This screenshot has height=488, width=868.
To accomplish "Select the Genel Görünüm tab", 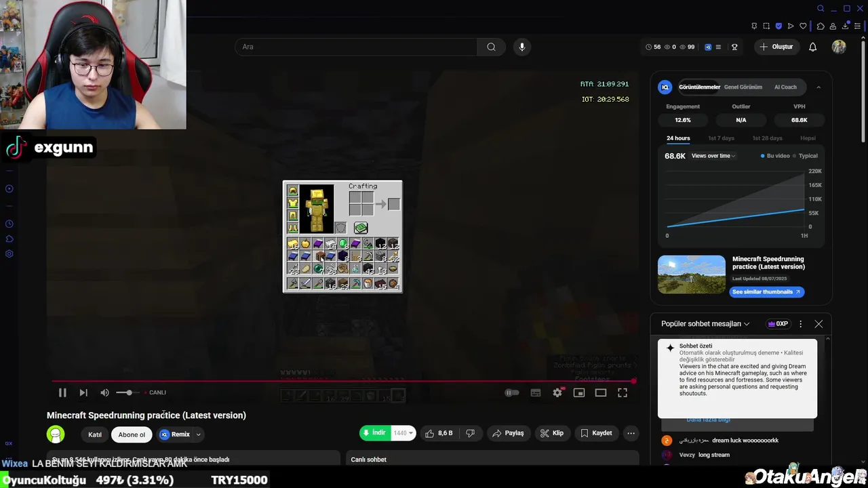I will (743, 87).
